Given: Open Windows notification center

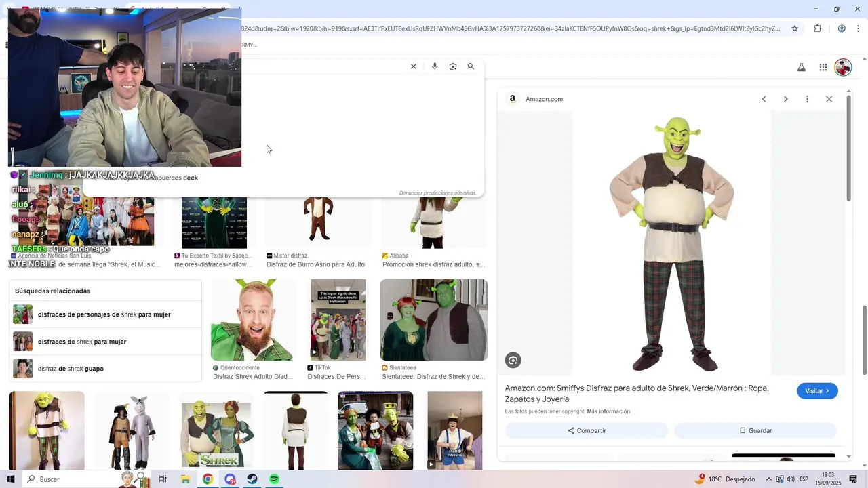Looking at the screenshot, I should point(853,479).
